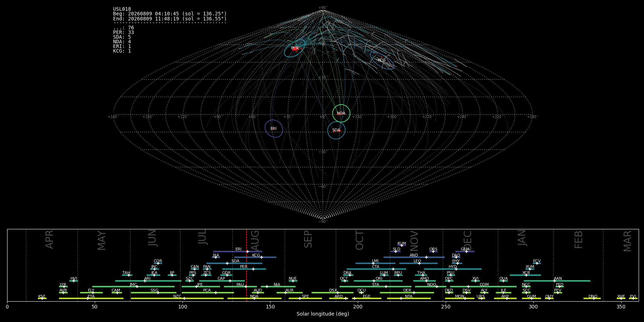The height and width of the screenshot is (322, 644).
Task: Click the PER radiant label on the sky map
Action: (x=294, y=48)
